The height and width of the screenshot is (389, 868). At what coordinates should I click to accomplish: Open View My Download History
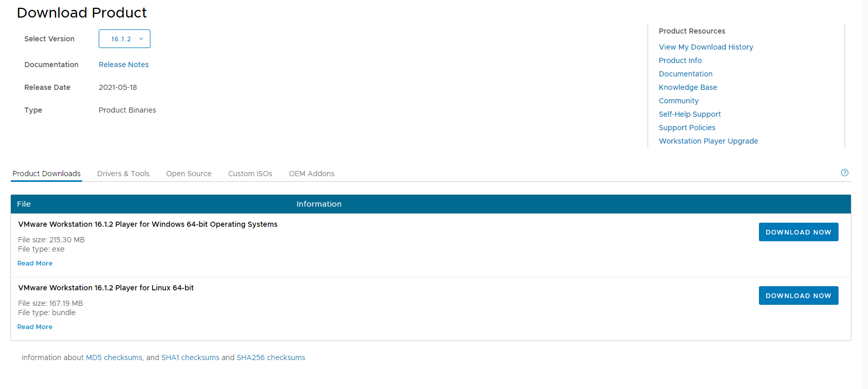[x=706, y=47]
